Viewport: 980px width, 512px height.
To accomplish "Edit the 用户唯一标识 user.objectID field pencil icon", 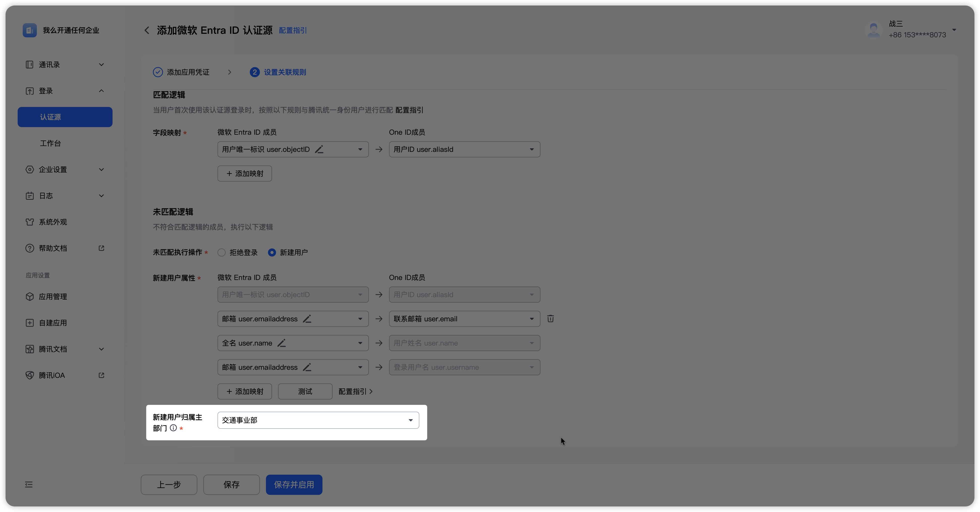I will [319, 150].
